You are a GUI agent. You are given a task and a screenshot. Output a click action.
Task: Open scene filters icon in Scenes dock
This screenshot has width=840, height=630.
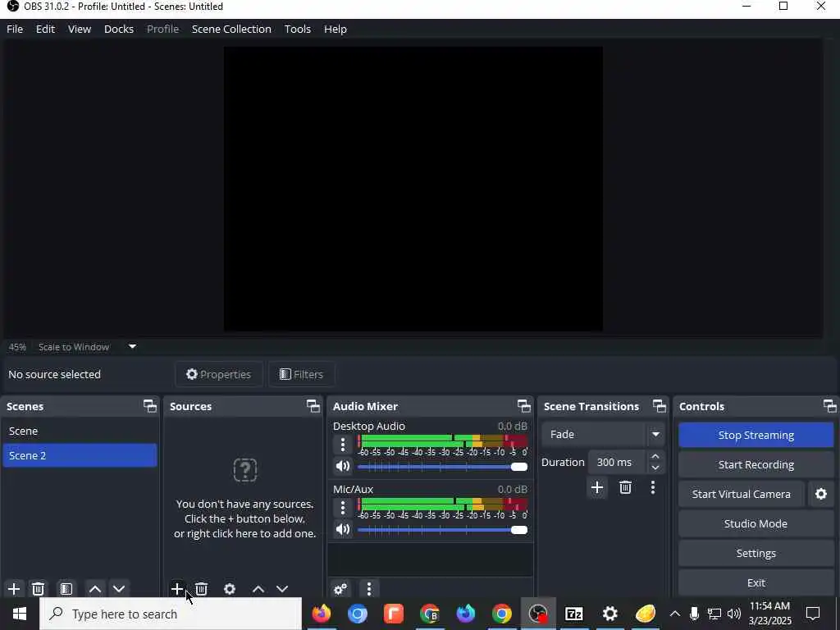coord(66,589)
